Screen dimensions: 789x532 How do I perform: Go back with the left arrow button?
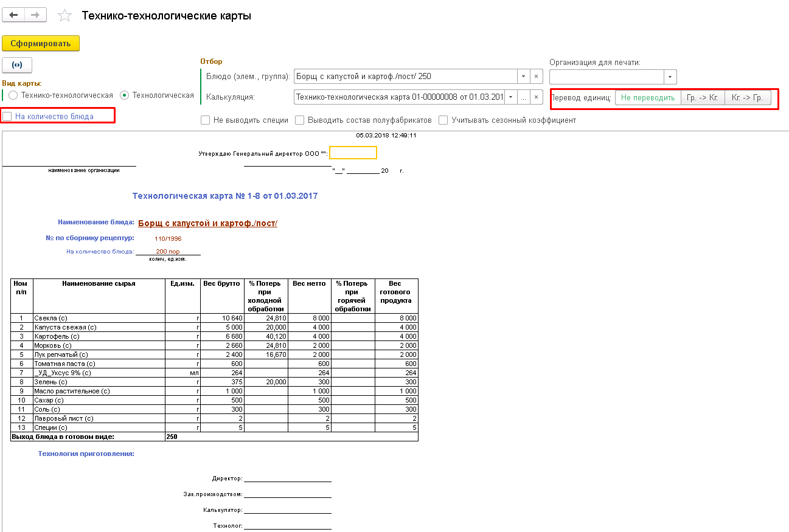[14, 15]
